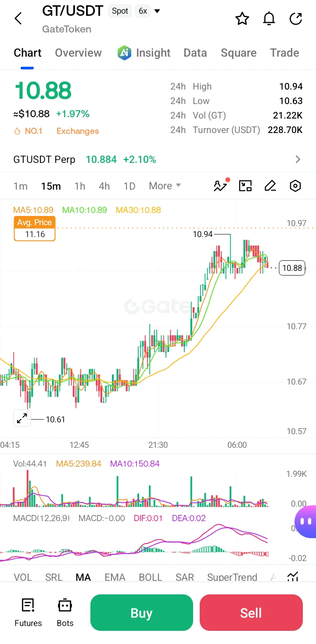Tap GateToken subtitle
The width and height of the screenshot is (316, 644).
(67, 29)
